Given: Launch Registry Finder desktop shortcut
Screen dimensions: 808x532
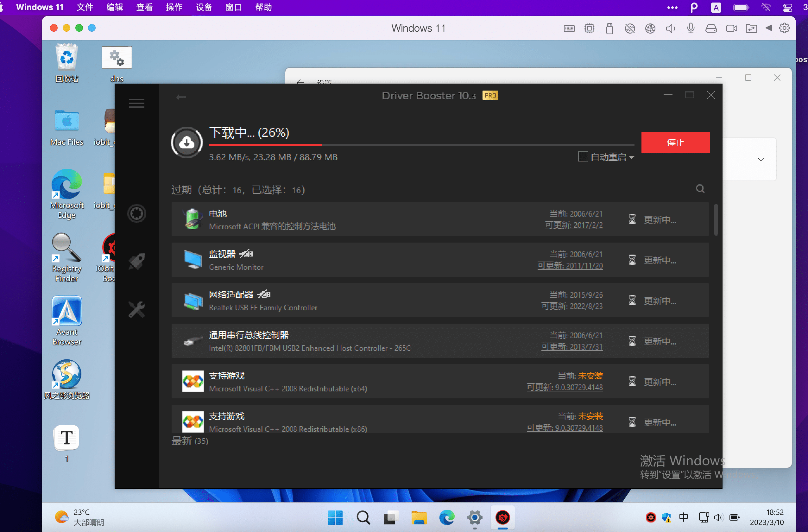Looking at the screenshot, I should pyautogui.click(x=66, y=258).
